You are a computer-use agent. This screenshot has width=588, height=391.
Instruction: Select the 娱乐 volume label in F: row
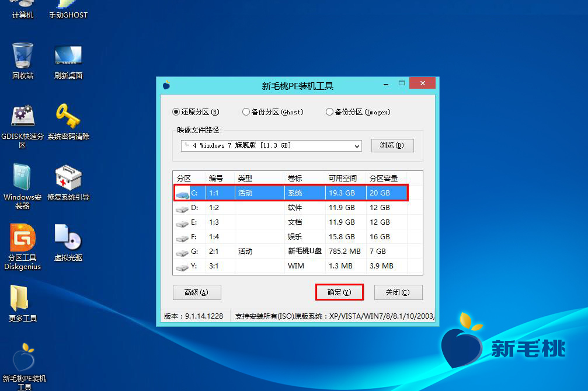coord(295,237)
